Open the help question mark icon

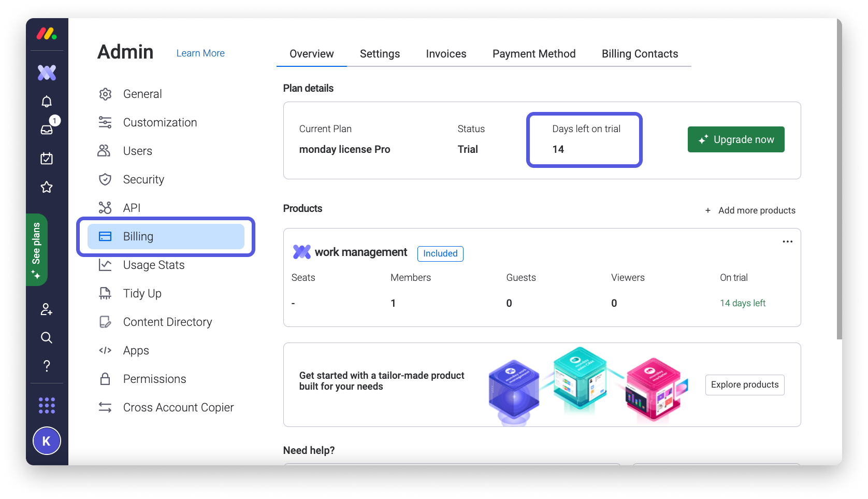[47, 366]
